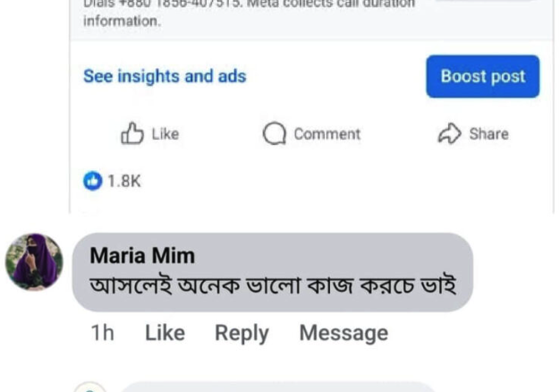This screenshot has width=560, height=392.
Task: Click the post's Comment label
Action: coord(327,133)
